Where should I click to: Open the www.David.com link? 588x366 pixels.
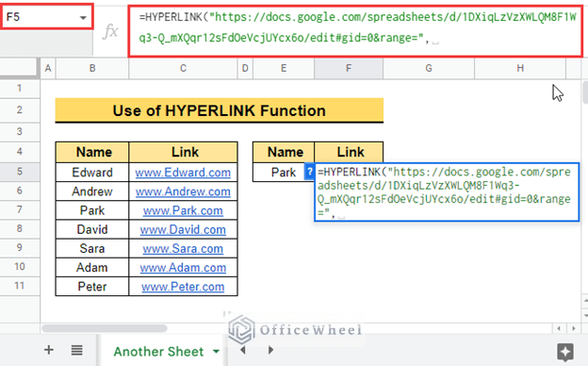pos(183,229)
